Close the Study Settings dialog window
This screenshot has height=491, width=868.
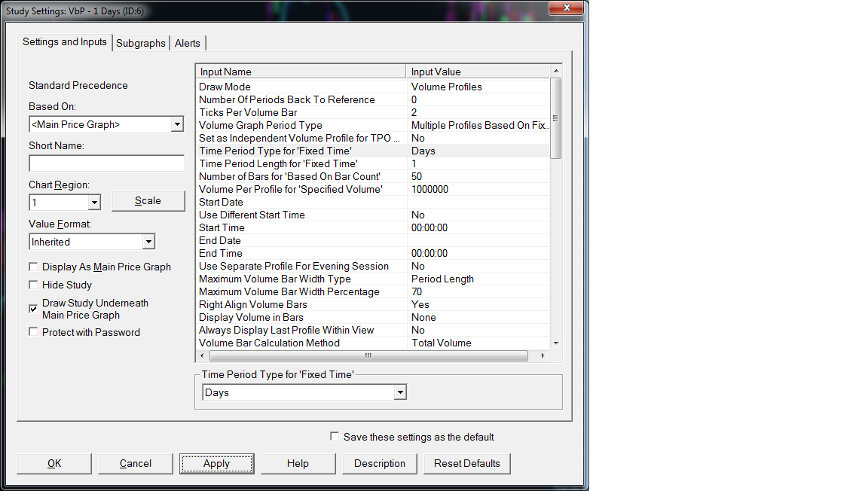coord(567,8)
